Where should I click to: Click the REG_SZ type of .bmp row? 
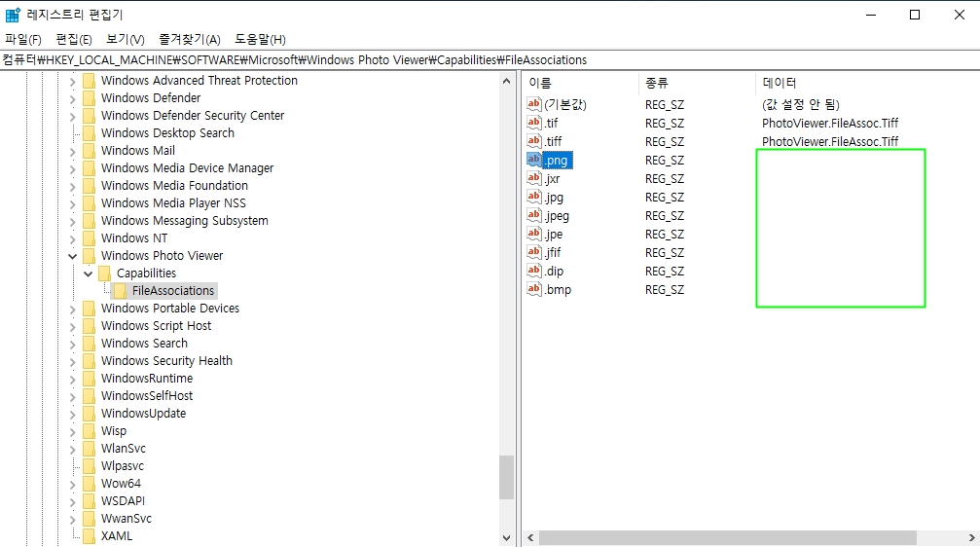point(665,289)
